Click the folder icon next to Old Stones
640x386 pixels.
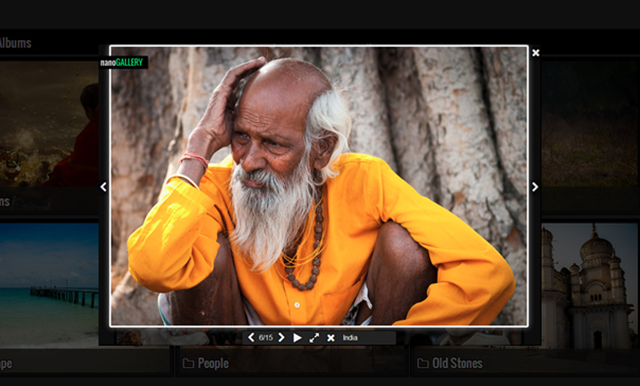423,363
